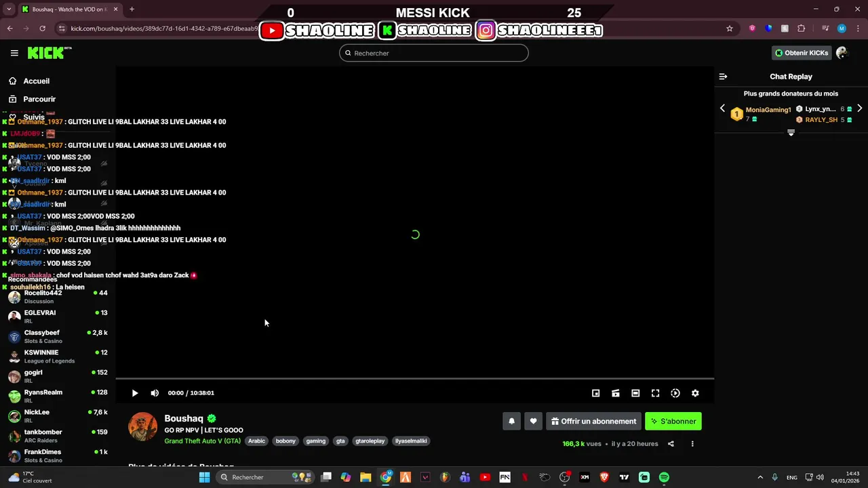
Task: Show next top donors
Action: point(859,108)
